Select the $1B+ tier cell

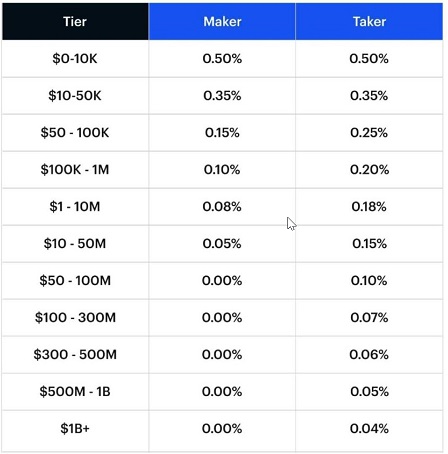75,429
